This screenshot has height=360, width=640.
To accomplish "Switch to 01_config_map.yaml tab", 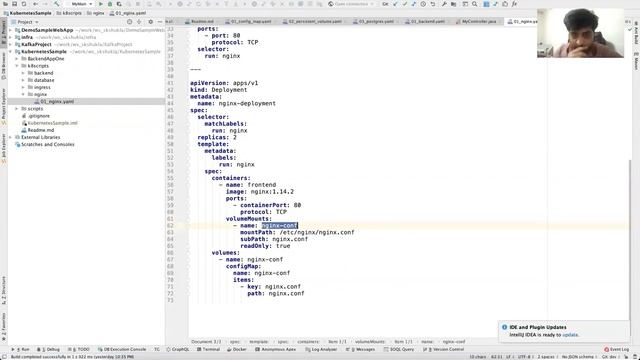I will coord(250,21).
